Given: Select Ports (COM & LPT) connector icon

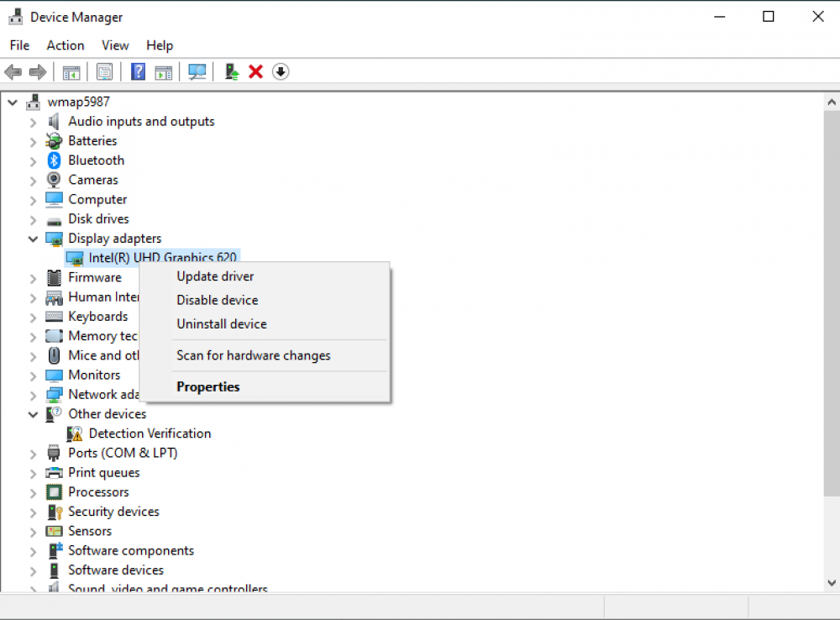Looking at the screenshot, I should (x=54, y=454).
